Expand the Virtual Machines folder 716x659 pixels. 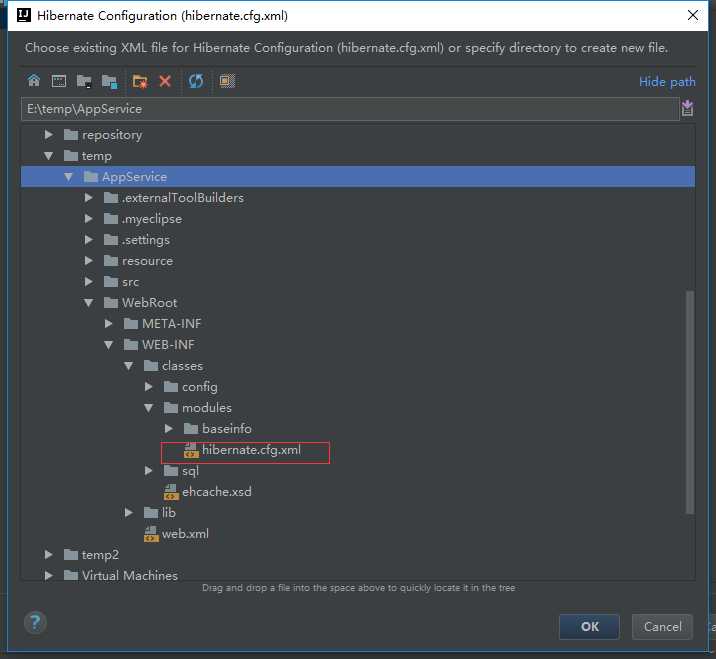click(48, 575)
